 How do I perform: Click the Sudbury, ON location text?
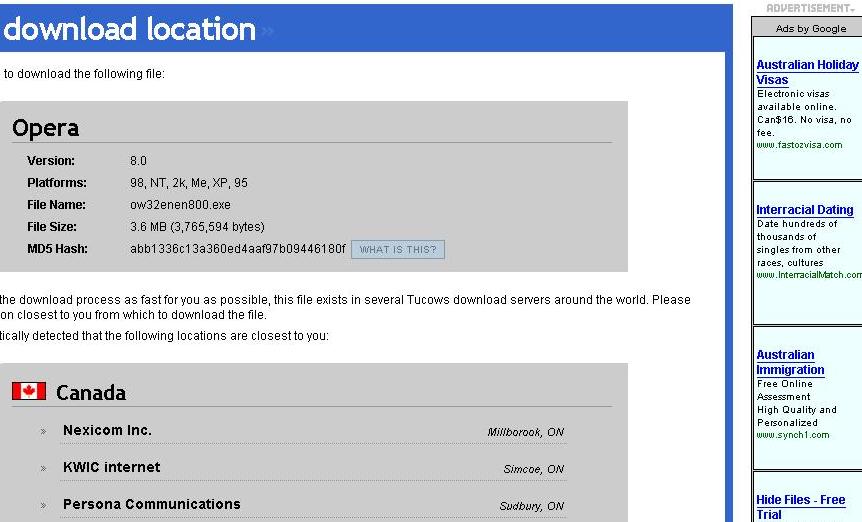coord(532,506)
